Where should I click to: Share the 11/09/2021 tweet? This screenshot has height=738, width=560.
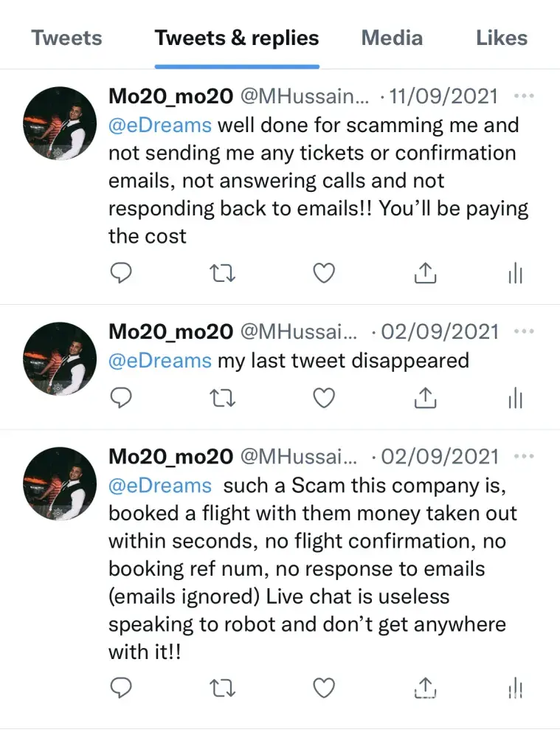tap(424, 274)
